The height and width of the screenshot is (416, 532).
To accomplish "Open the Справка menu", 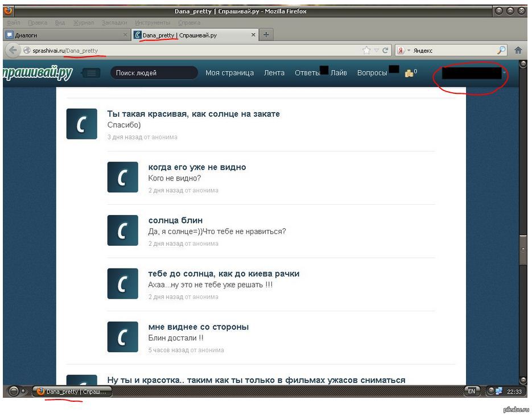I will [x=189, y=23].
